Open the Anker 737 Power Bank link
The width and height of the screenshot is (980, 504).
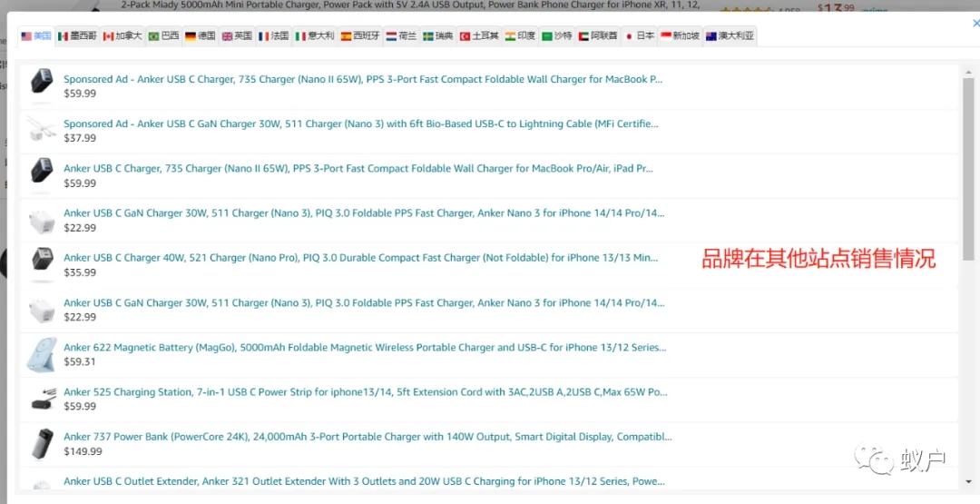click(368, 437)
